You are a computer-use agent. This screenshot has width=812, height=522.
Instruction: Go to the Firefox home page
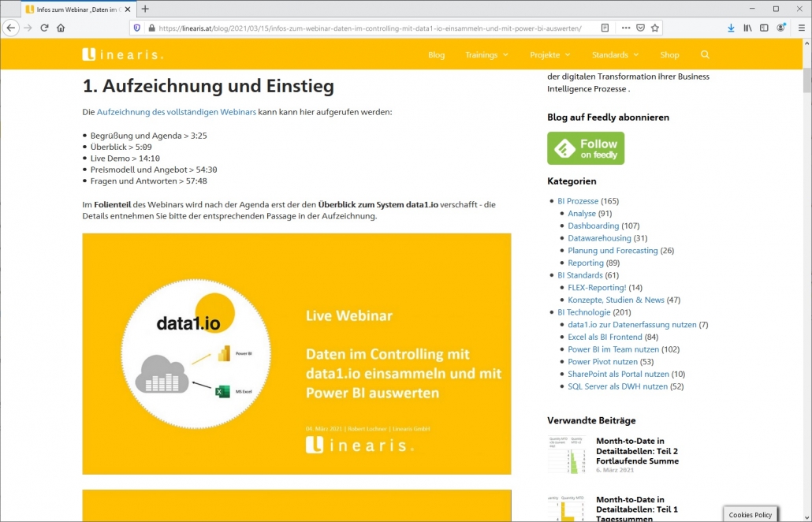click(x=61, y=28)
